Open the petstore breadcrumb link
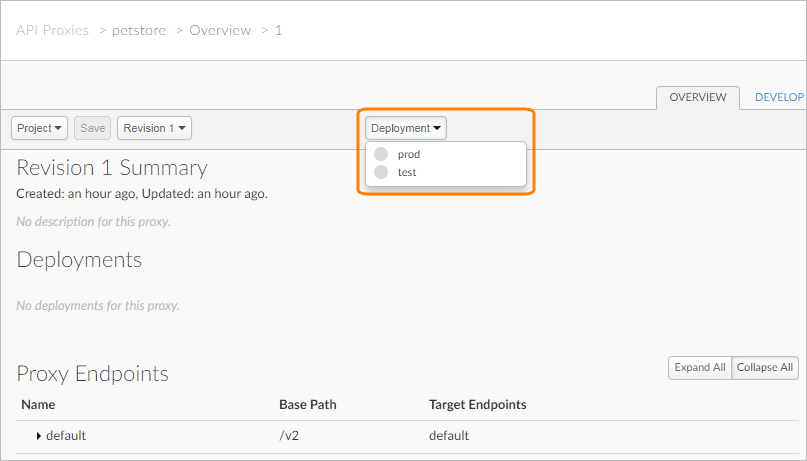 click(139, 30)
